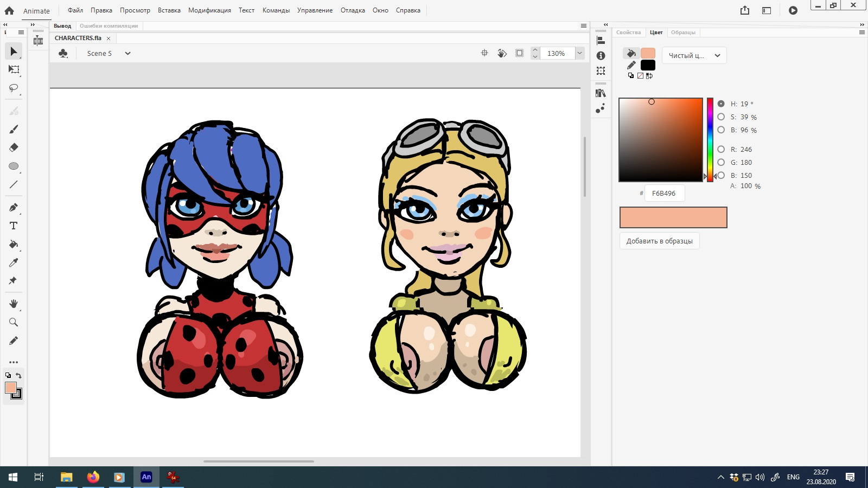Go to the Home screen icon
Image resolution: width=868 pixels, height=488 pixels.
[9, 10]
